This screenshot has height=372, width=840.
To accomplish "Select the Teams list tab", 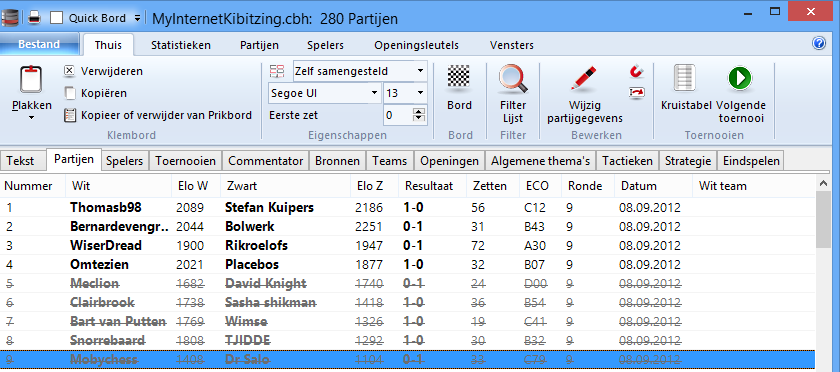I will [x=390, y=161].
